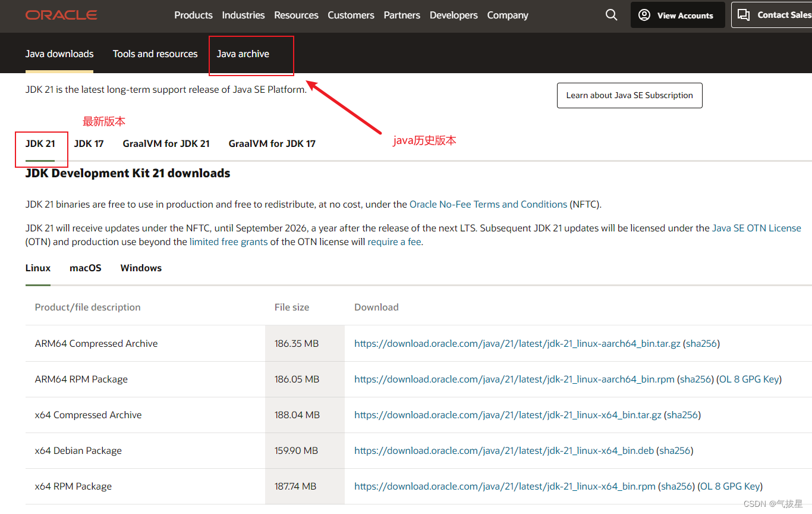The height and width of the screenshot is (514, 812).
Task: Select GraalVM for JDK 21 tab
Action: (166, 143)
